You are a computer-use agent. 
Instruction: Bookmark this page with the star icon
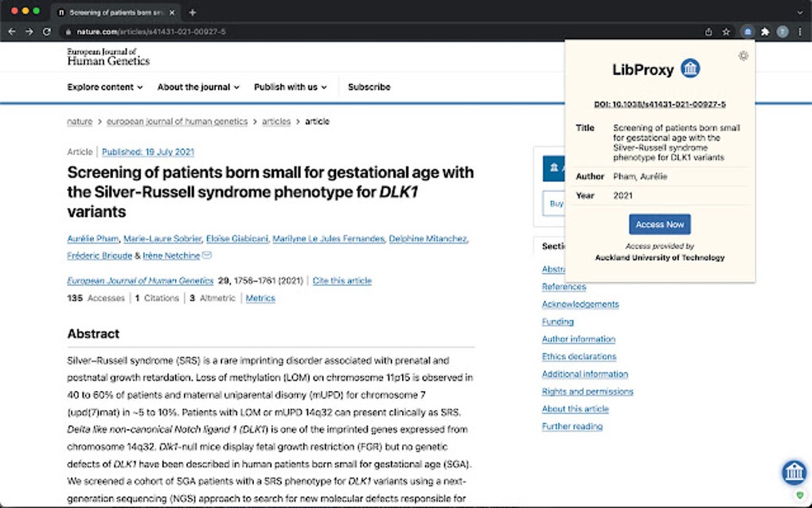pos(726,32)
